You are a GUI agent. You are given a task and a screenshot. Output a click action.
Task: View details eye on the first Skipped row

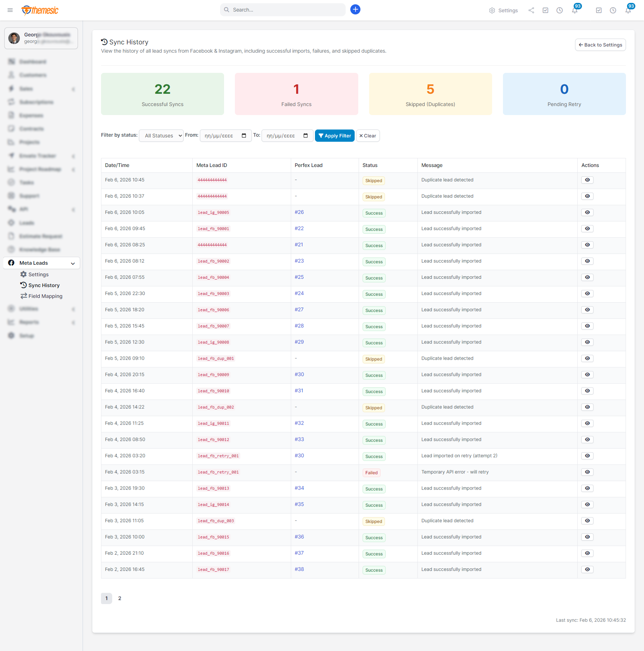[x=587, y=180]
